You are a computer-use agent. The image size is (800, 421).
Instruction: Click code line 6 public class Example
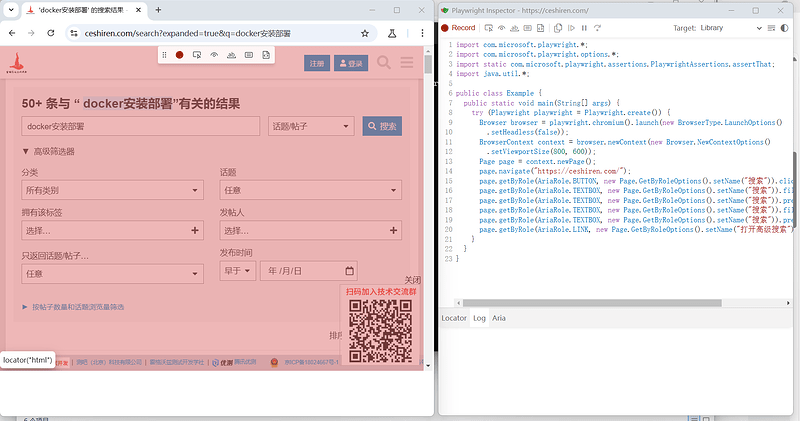click(498, 93)
